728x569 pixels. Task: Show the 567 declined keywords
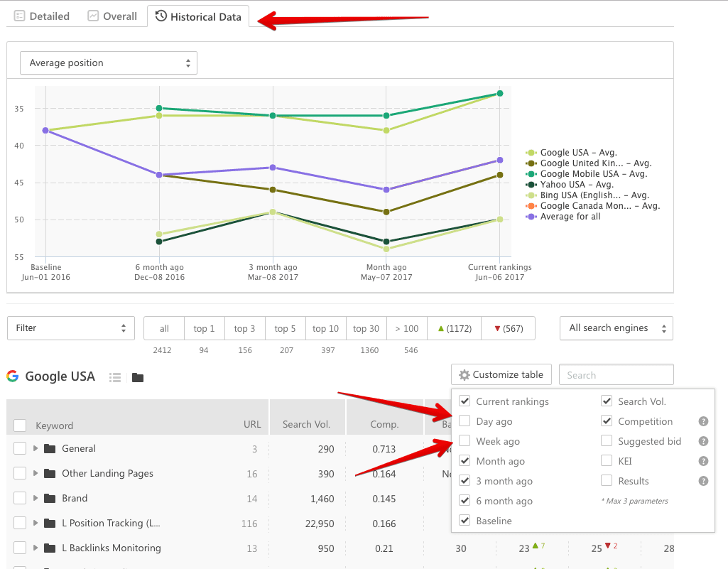click(x=509, y=328)
